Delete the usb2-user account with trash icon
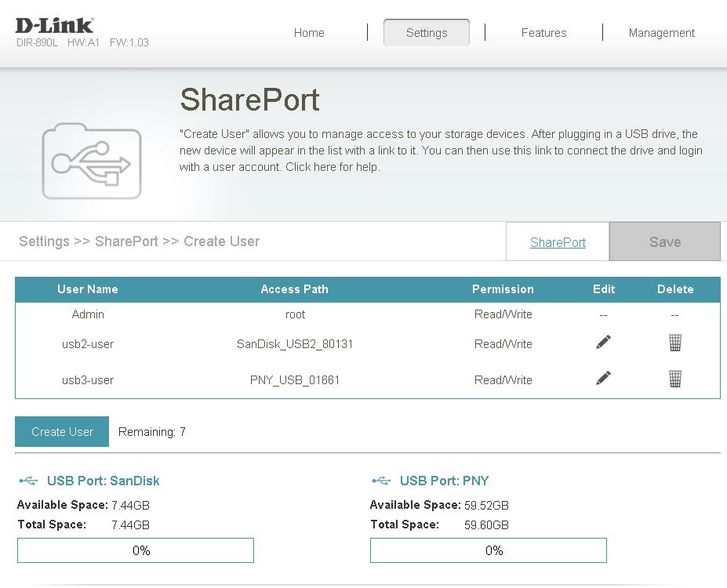Screen dimensions: 727x588 coord(675,343)
